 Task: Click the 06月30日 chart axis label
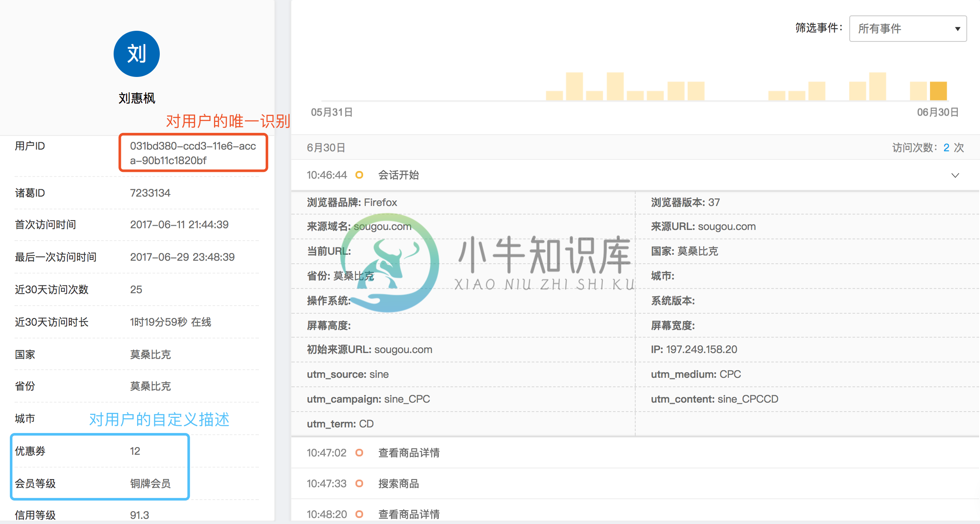coord(938,112)
